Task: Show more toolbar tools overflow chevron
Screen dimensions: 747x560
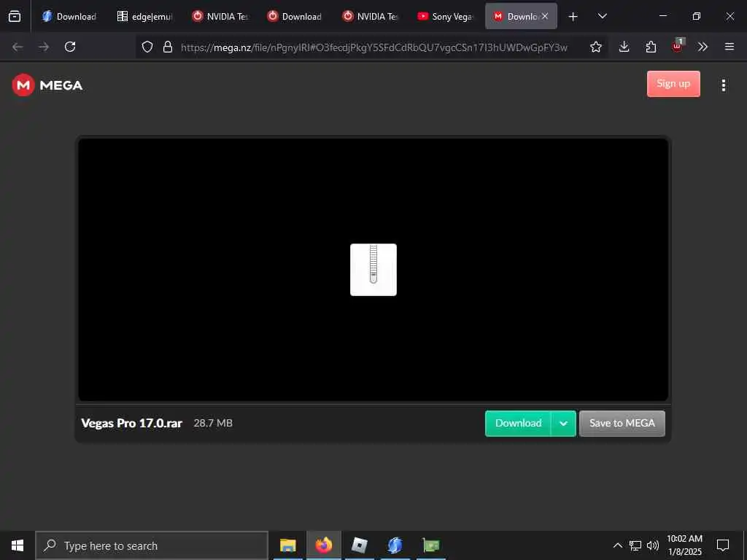Action: pyautogui.click(x=703, y=47)
